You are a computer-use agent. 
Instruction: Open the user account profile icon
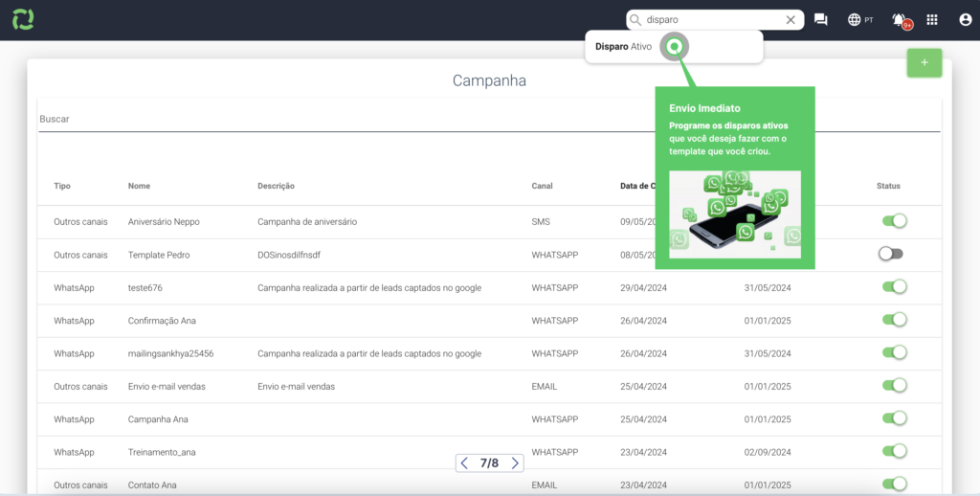pos(964,20)
